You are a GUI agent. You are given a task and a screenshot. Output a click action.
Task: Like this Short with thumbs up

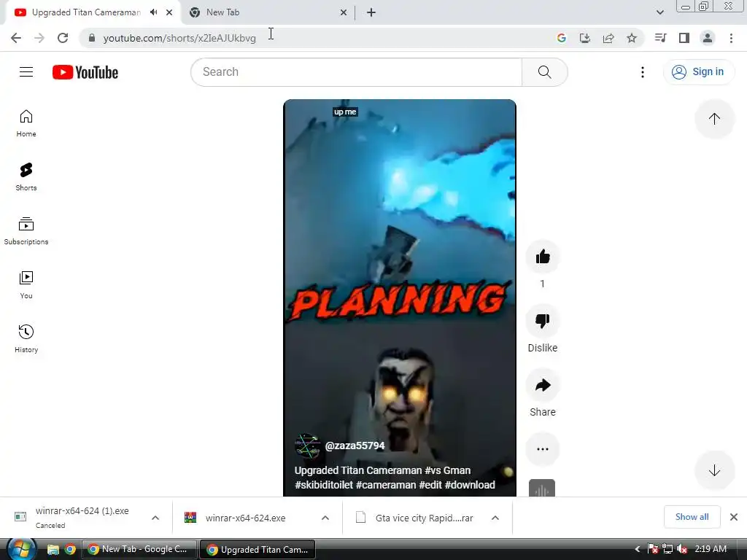click(x=543, y=257)
